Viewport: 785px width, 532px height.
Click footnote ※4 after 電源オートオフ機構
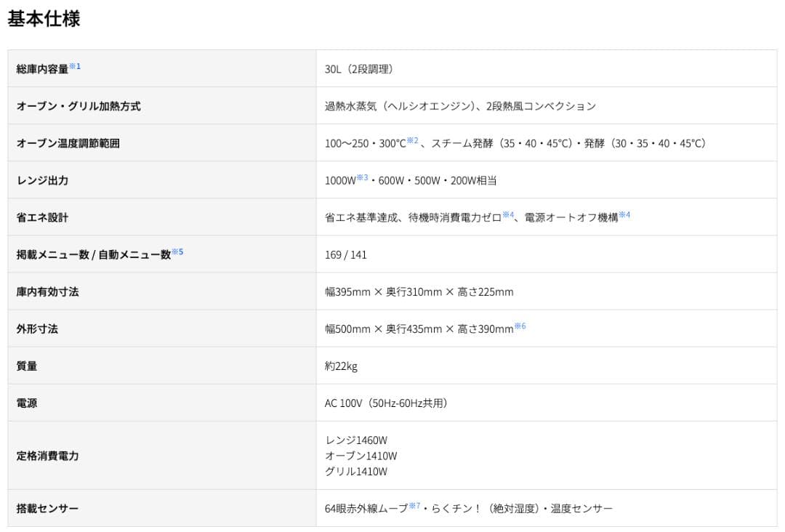[x=624, y=214]
